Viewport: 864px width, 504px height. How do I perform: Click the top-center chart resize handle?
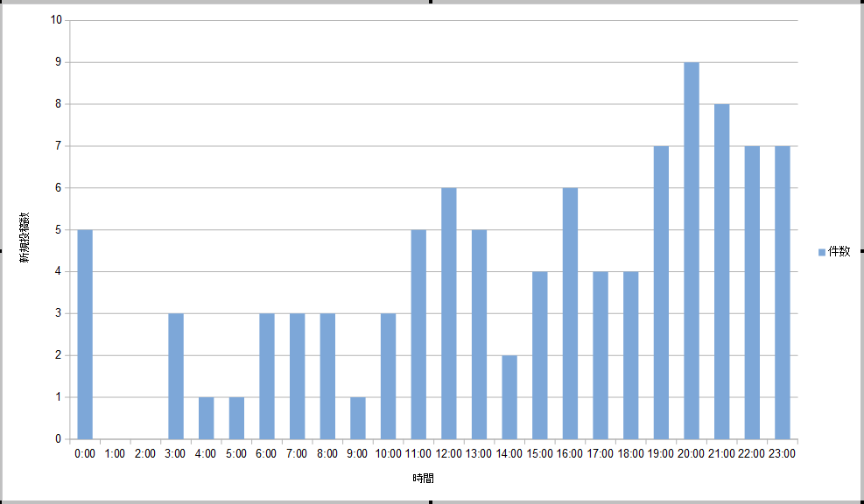[x=432, y=2]
